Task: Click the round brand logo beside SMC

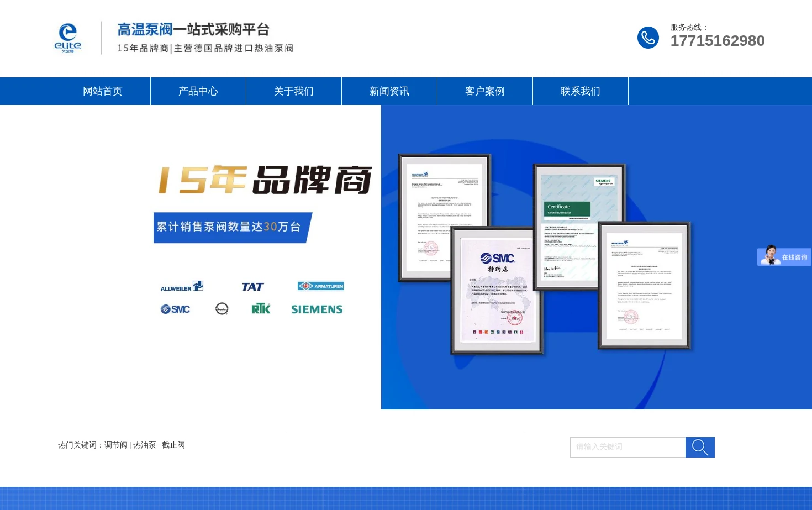Action: coord(222,309)
